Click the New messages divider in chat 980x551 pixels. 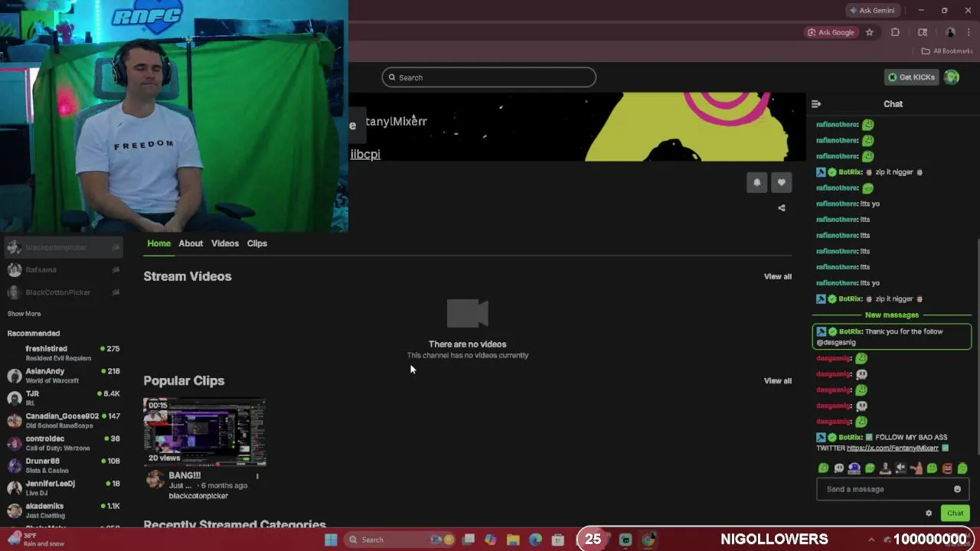click(x=891, y=315)
